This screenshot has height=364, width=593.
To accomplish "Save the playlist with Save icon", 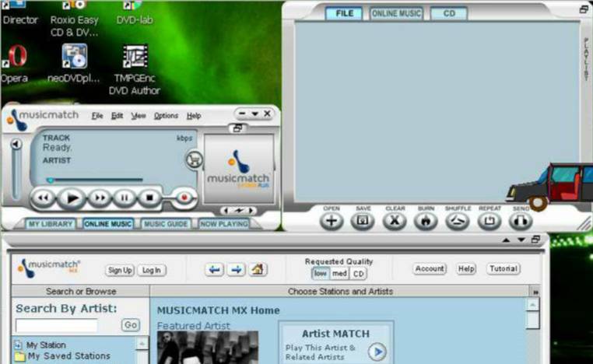I will pyautogui.click(x=363, y=221).
